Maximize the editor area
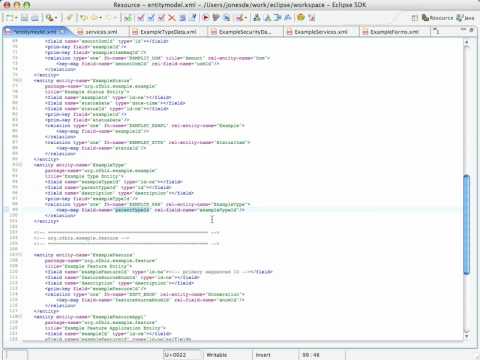480x360 pixels. click(x=471, y=30)
